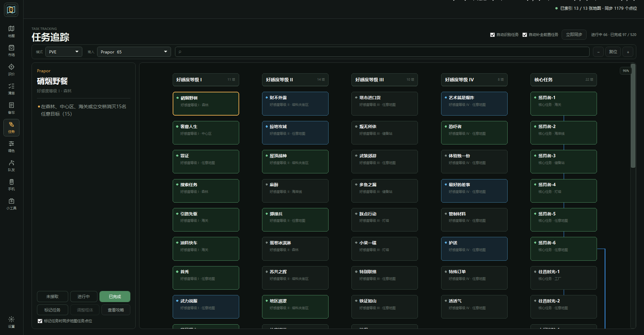Open the 识价 price-check sidebar page

(x=11, y=70)
